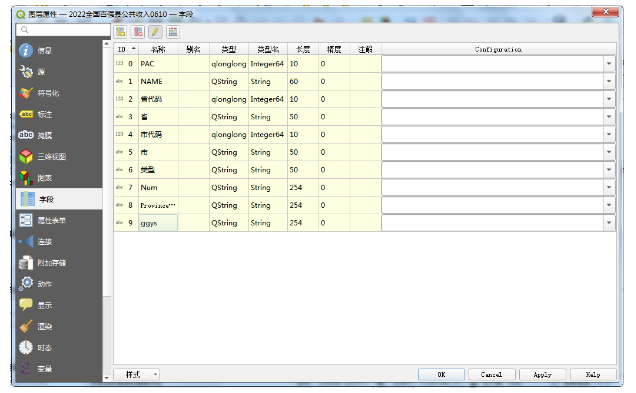This screenshot has height=393, width=636.
Task: Select the NAME field name cell
Action: tap(158, 82)
